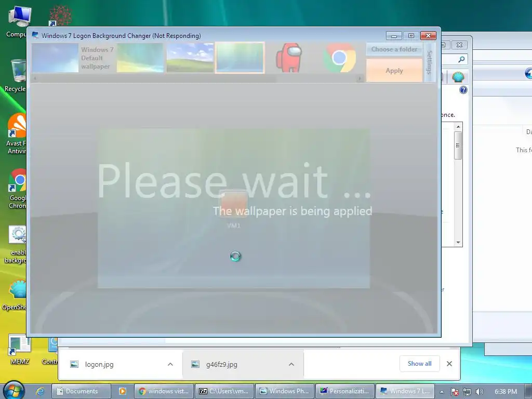Close the downloads bar

449,364
